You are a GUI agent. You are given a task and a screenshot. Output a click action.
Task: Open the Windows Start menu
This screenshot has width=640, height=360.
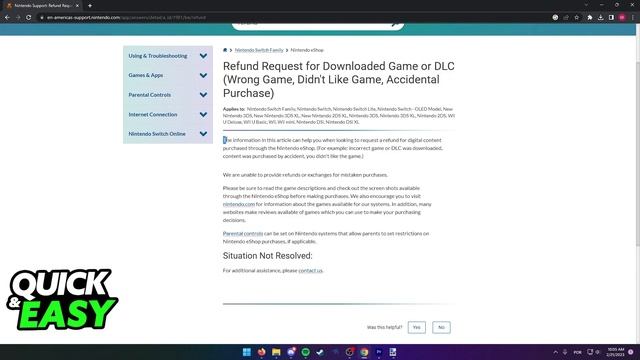click(247, 352)
